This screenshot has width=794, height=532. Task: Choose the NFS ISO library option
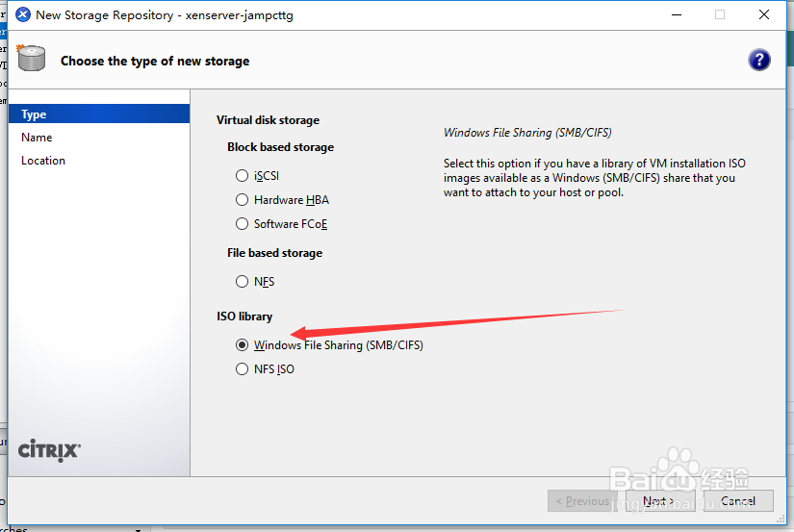pos(243,369)
